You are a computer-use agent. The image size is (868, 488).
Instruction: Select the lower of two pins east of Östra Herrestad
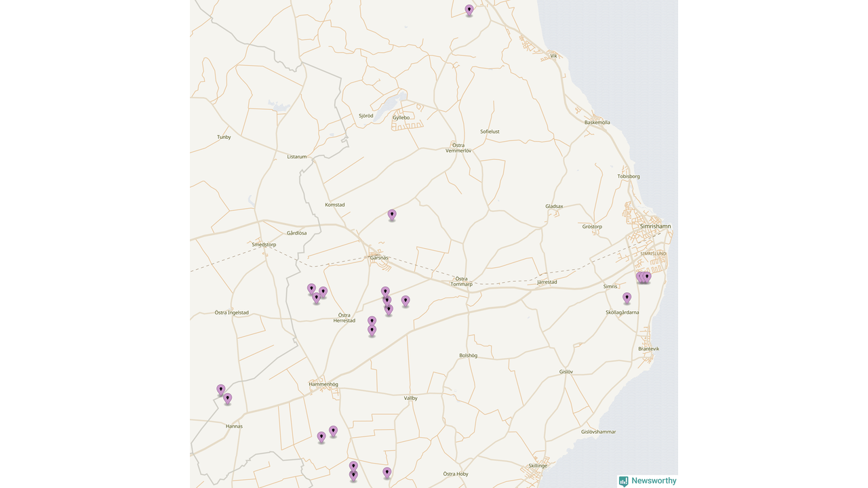[372, 330]
